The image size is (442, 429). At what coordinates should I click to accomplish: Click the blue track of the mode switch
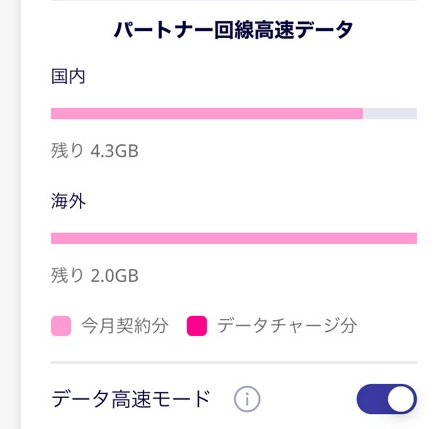372,399
